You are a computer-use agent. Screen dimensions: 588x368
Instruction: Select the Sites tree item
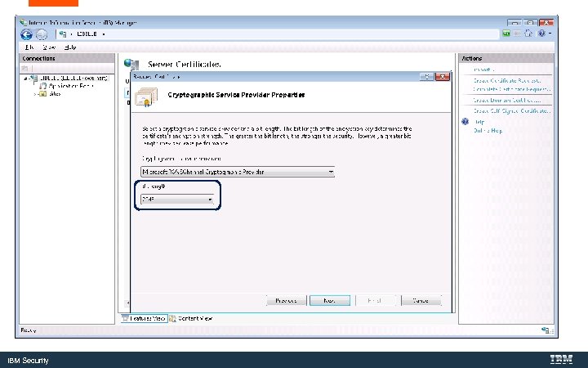(x=55, y=93)
